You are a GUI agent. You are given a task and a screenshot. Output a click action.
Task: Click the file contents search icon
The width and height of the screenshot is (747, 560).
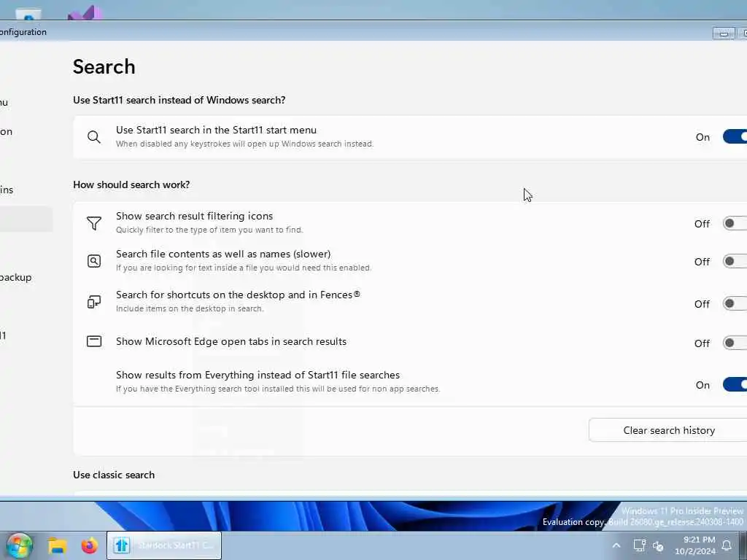pyautogui.click(x=94, y=261)
